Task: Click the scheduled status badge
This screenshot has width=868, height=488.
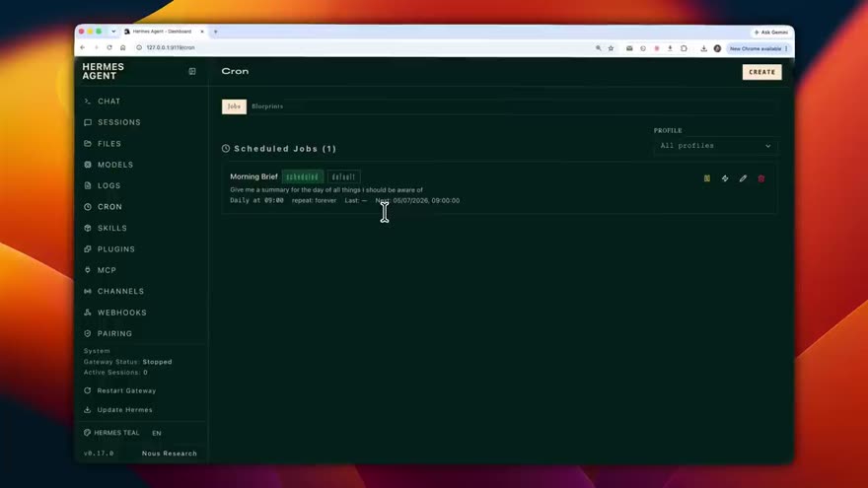Action: click(302, 177)
